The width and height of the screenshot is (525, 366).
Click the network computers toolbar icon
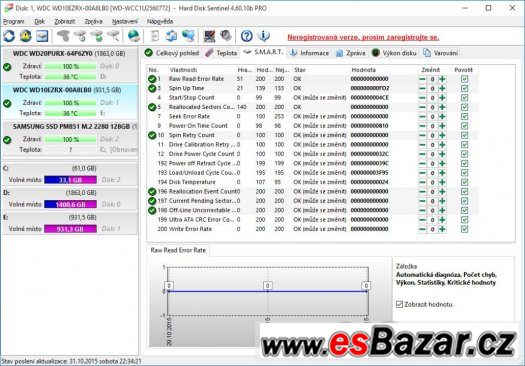pos(188,36)
